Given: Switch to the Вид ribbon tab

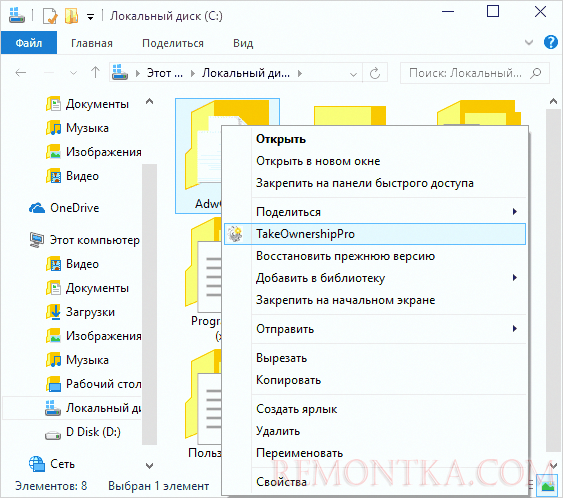Looking at the screenshot, I should [243, 43].
